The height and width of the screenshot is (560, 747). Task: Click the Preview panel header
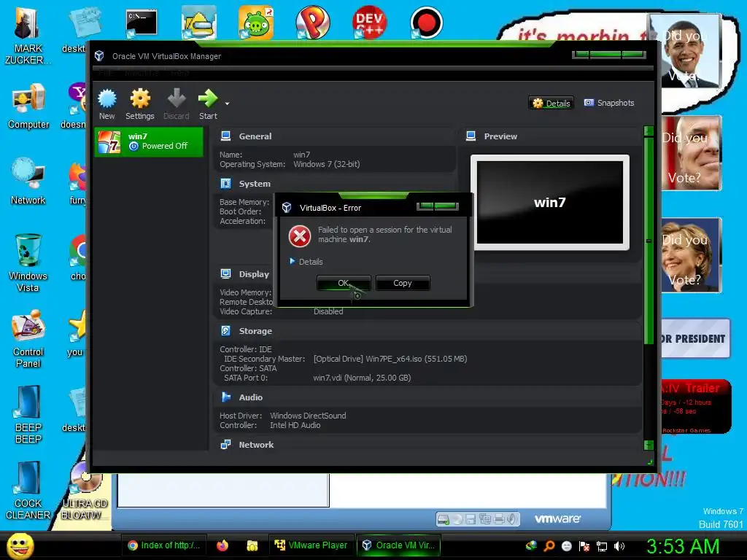[500, 136]
